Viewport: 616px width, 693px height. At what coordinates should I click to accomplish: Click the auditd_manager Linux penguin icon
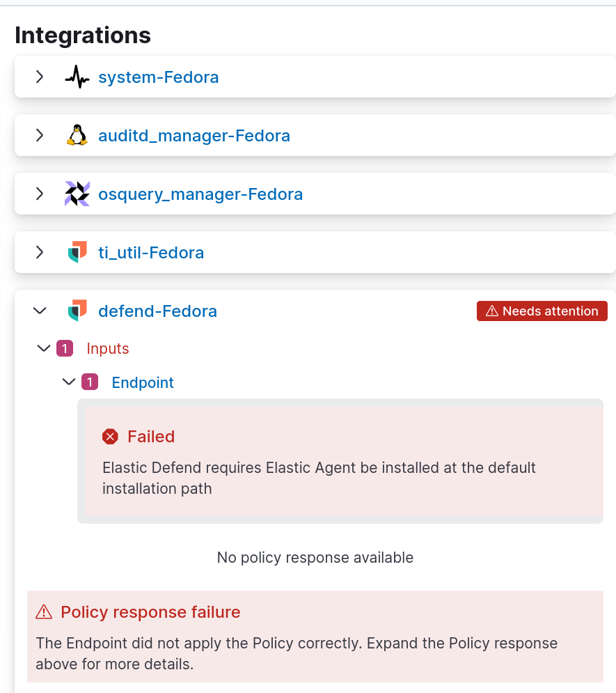point(77,135)
